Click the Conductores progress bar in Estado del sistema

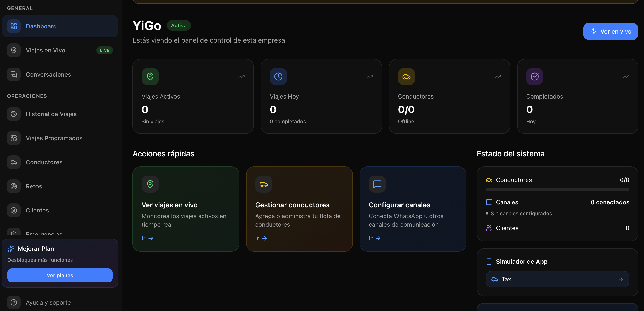pyautogui.click(x=557, y=189)
